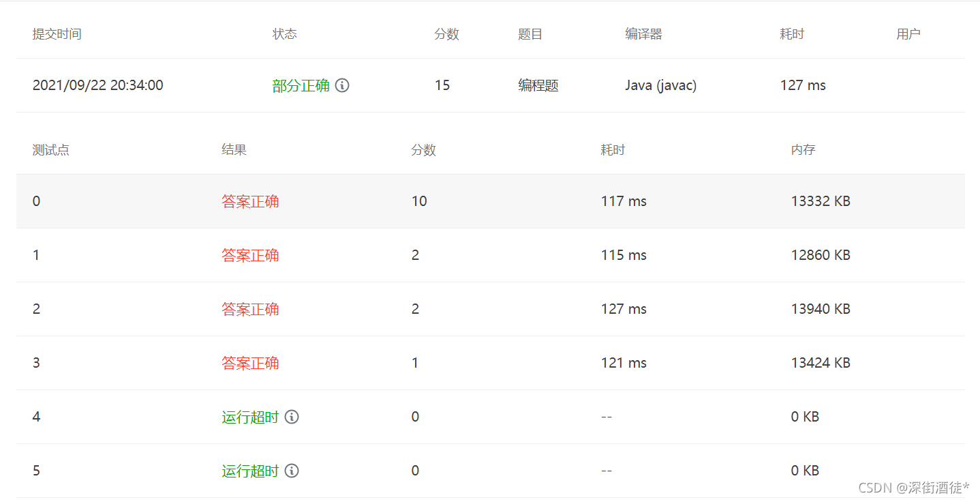Viewport: 980px width, 500px height.
Task: Click the 115 ms time value
Action: tap(624, 255)
